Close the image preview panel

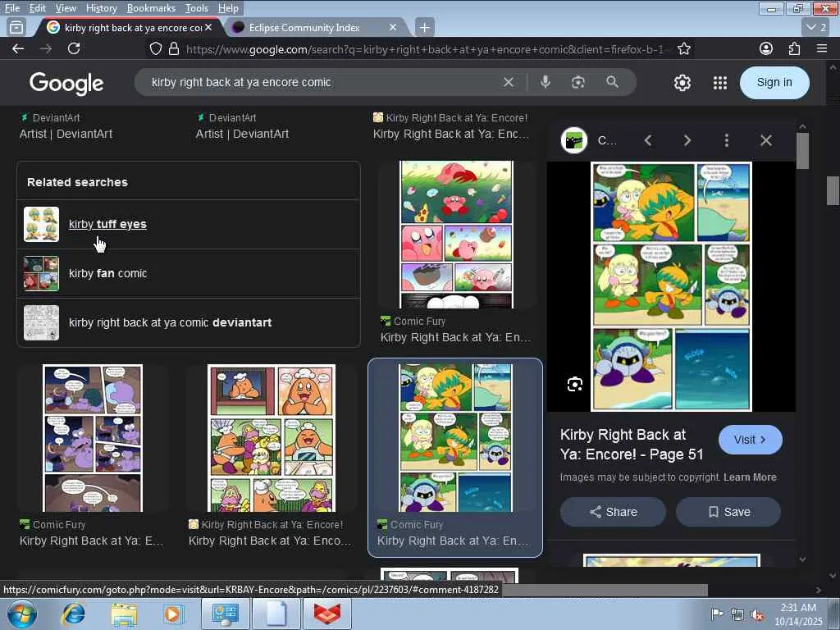click(x=766, y=140)
